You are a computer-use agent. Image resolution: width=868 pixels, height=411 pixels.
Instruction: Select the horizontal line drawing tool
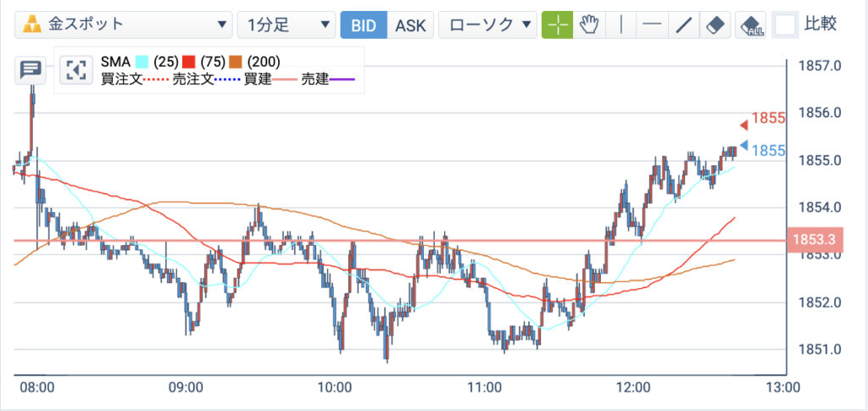coord(653,25)
